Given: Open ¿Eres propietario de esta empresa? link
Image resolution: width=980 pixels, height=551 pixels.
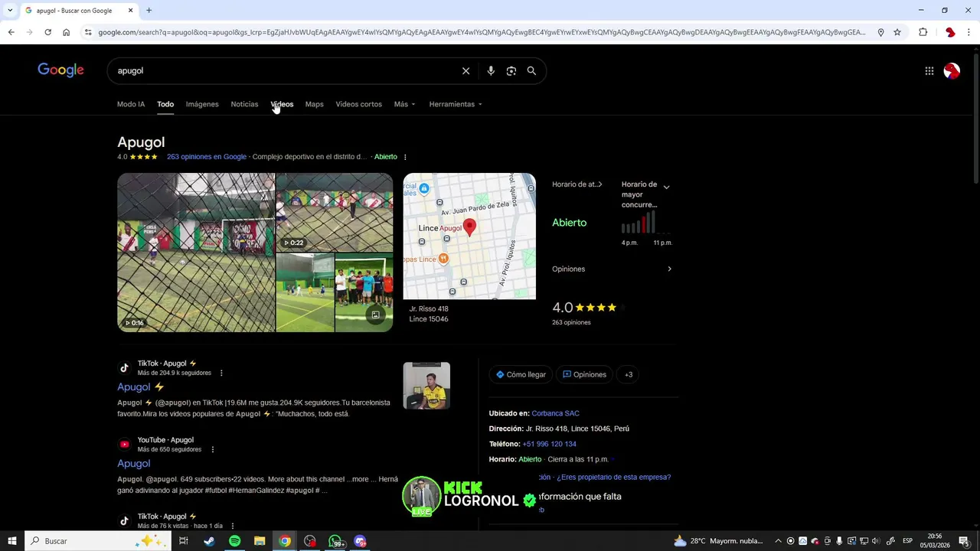Looking at the screenshot, I should (614, 477).
